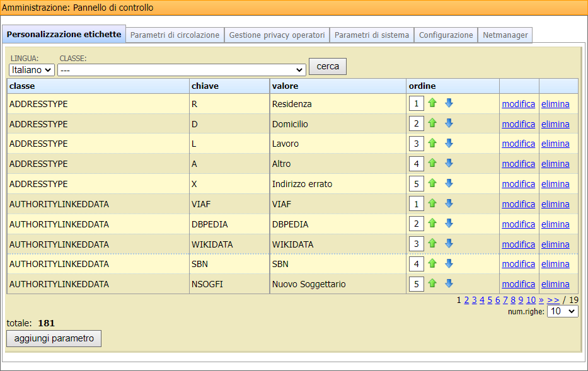Expand the CLASSE dropdown filter
The width and height of the screenshot is (588, 371).
(x=182, y=70)
